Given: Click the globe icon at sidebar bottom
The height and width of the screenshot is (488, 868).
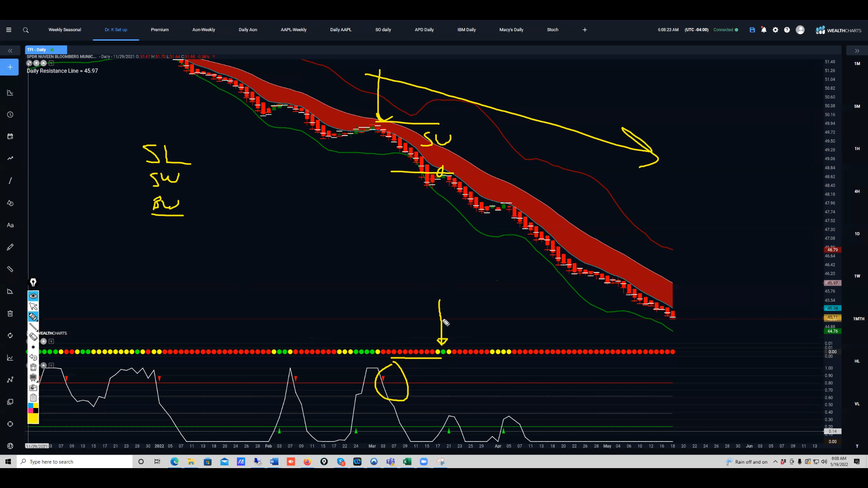Looking at the screenshot, I should [x=10, y=446].
